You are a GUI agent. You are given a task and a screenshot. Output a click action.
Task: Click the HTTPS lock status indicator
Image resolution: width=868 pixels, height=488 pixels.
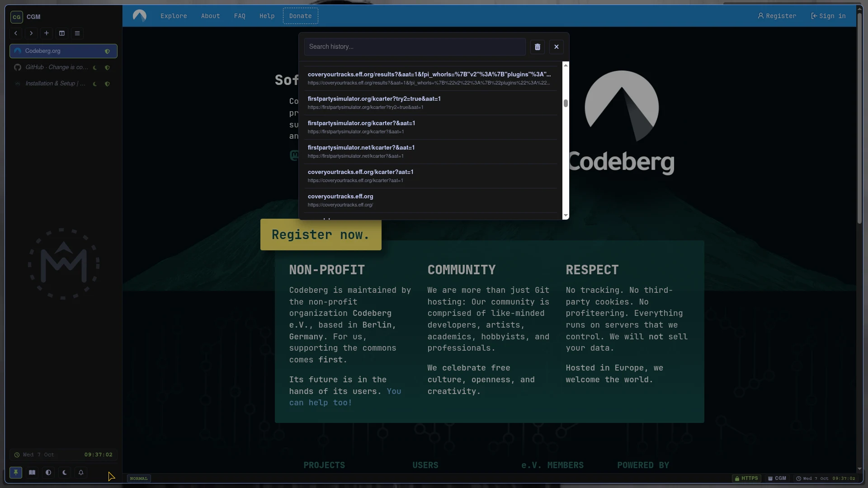(746, 478)
